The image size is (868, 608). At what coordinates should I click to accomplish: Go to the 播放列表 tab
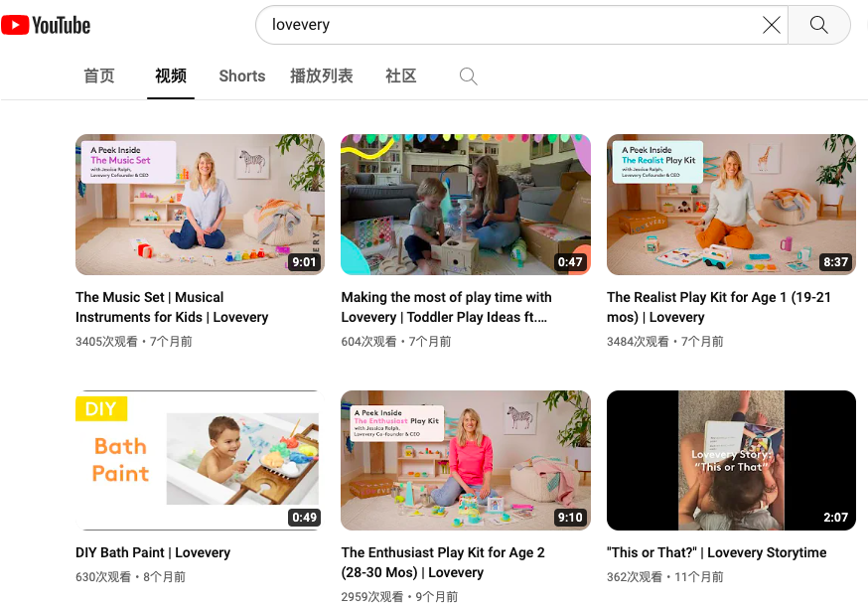pyautogui.click(x=322, y=76)
